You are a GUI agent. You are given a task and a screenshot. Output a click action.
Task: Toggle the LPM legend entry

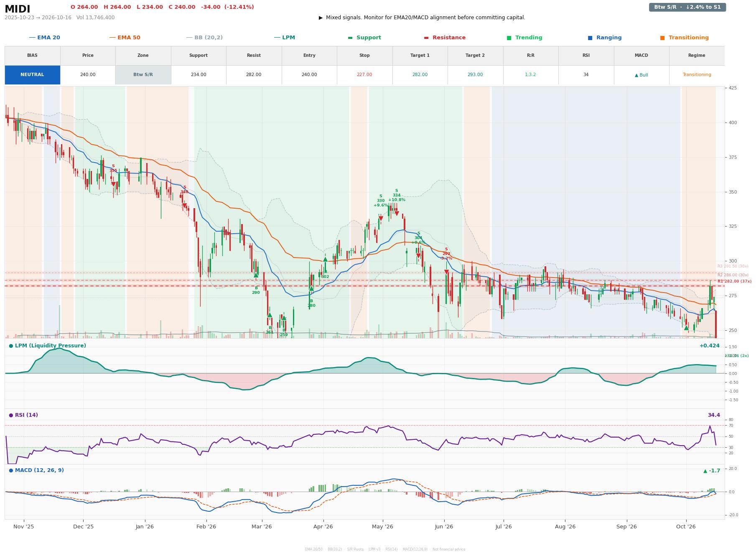(x=284, y=38)
